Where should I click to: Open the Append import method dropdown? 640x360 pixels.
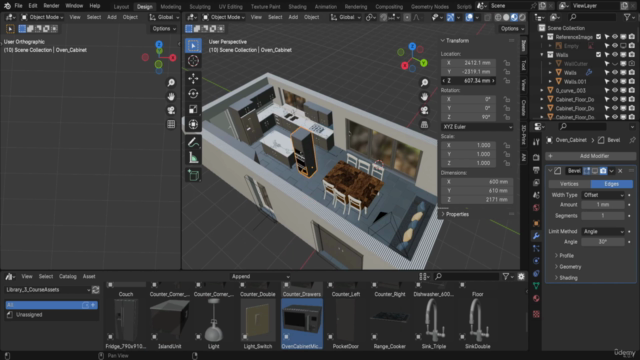[x=260, y=277]
